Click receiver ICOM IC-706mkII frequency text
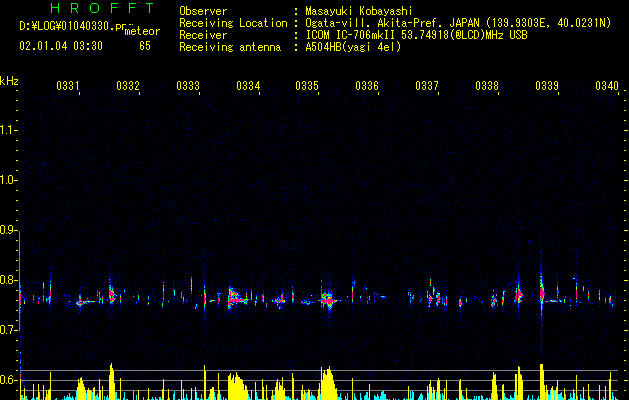This screenshot has height=400, width=629. [x=416, y=35]
